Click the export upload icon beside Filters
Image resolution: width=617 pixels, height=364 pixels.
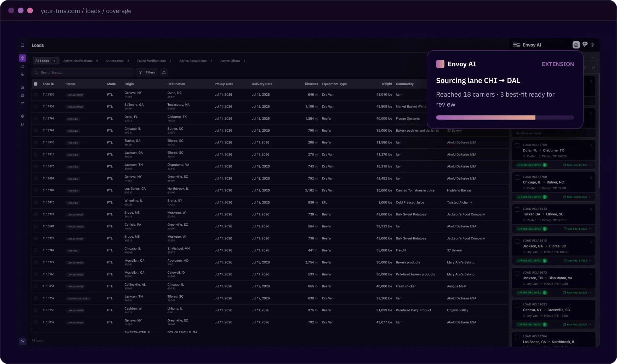[x=164, y=72]
